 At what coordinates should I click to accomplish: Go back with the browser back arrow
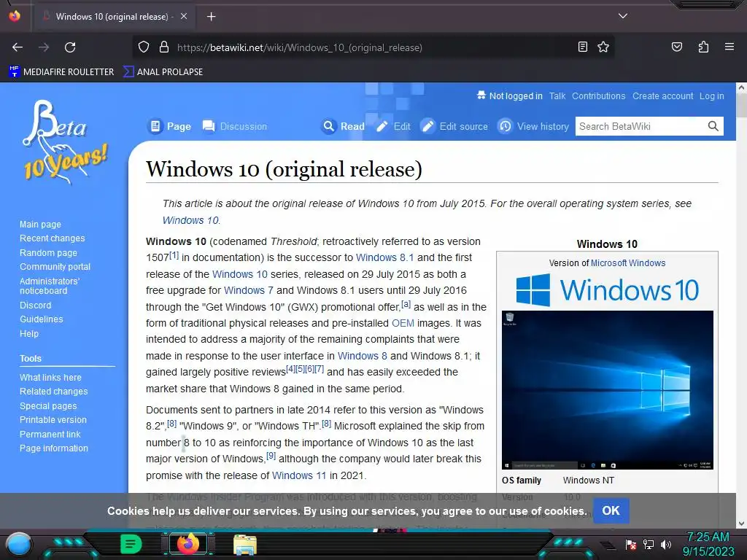pos(18,47)
